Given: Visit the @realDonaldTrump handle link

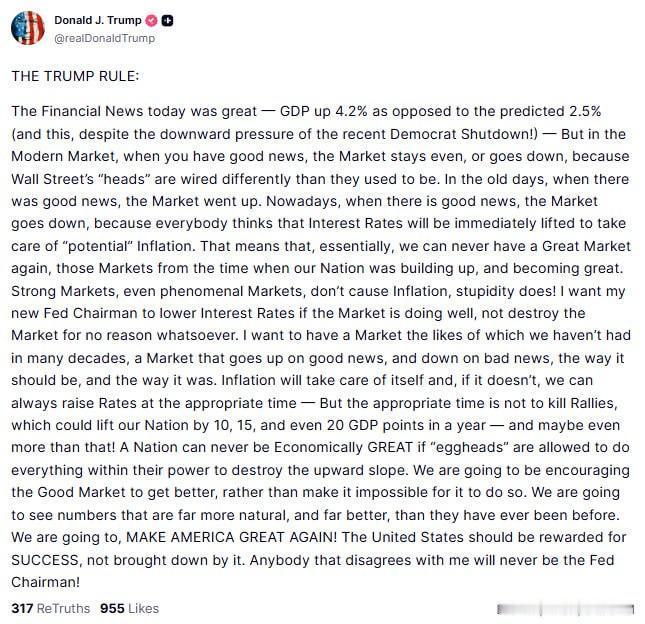Looking at the screenshot, I should pos(104,38).
